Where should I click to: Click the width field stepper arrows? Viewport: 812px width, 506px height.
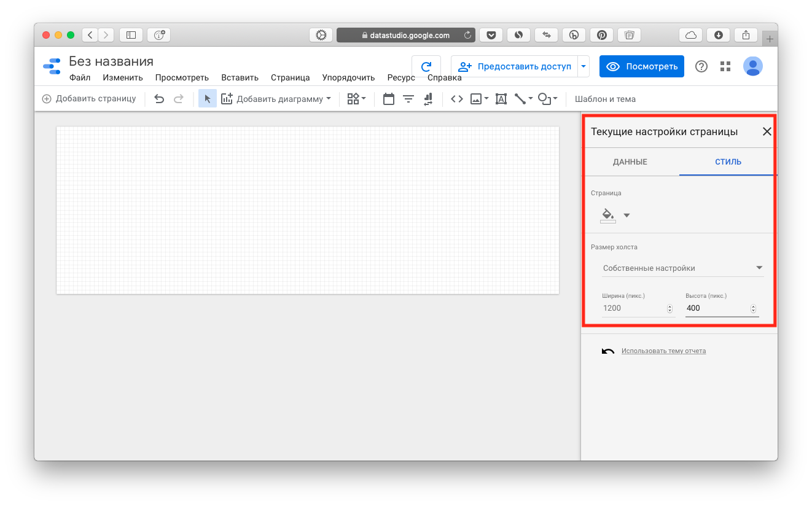coord(670,309)
